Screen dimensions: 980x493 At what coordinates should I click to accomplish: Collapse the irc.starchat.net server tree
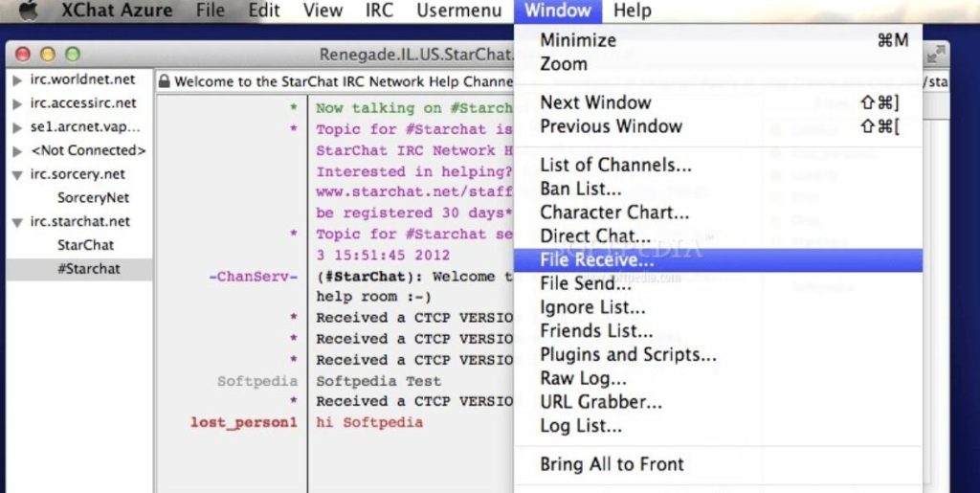pos(17,222)
